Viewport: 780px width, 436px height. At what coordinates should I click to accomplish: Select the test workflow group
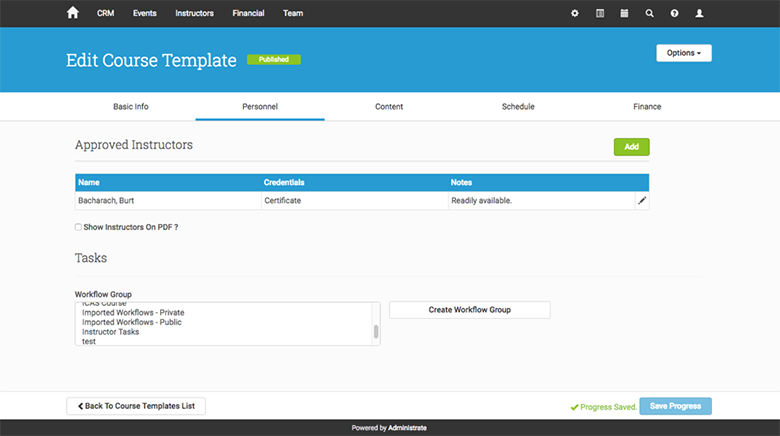[x=89, y=341]
